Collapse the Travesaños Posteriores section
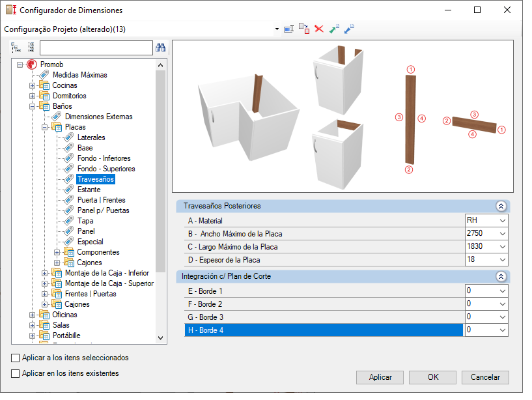This screenshot has height=400, width=532. click(501, 206)
